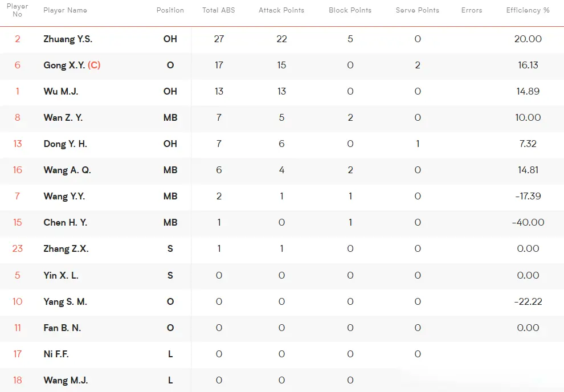Open Wan Z. Y. player row
Image resolution: width=564 pixels, height=392 pixels.
[x=282, y=117]
